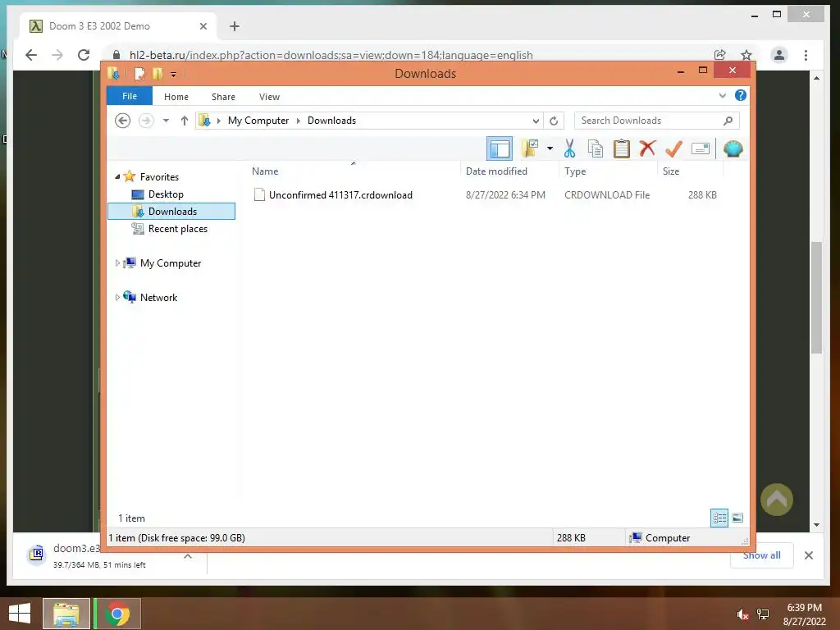Click Show all downloads in Chrome
This screenshot has width=840, height=630.
[761, 555]
